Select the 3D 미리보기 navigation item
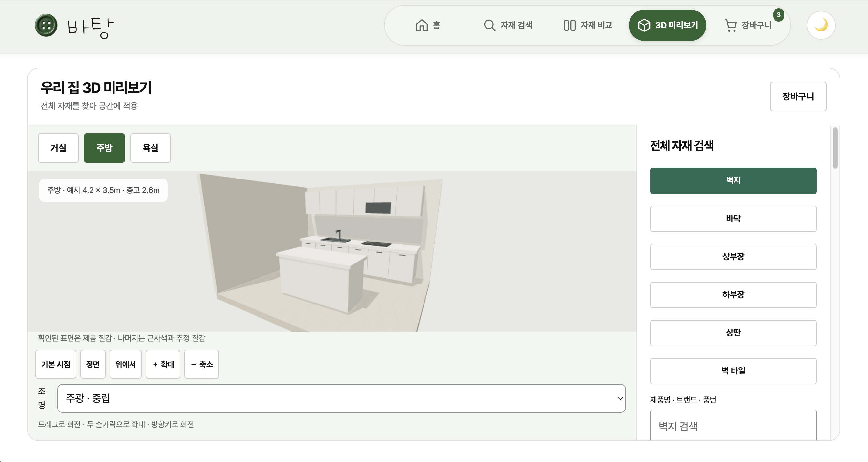This screenshot has height=462, width=868. coord(668,25)
